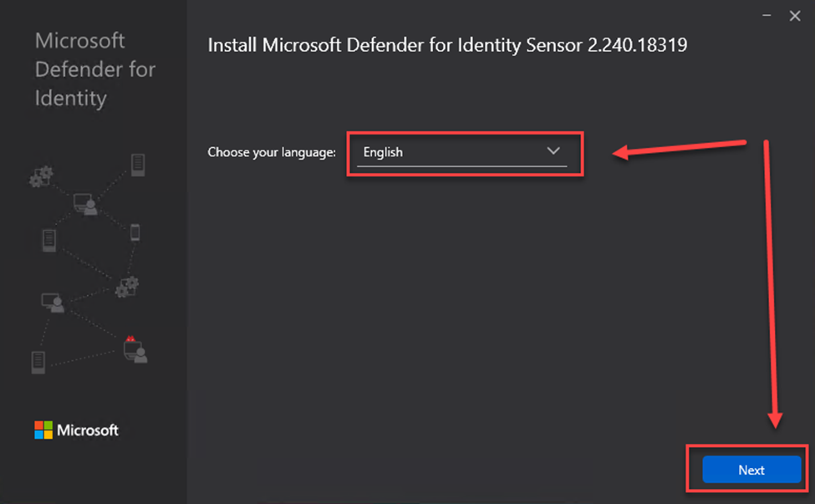Click the top-right server icon in diagram
The height and width of the screenshot is (504, 815).
pyautogui.click(x=138, y=164)
